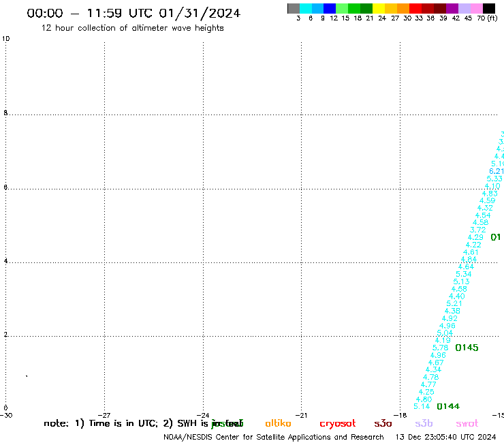Click the 's3b' satellite label
This screenshot has height=443, width=504.
424,423
